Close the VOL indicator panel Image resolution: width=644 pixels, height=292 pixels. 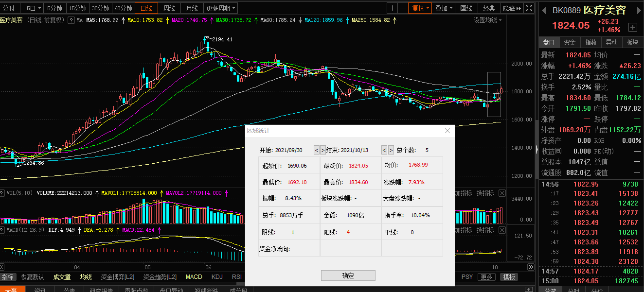[502, 193]
